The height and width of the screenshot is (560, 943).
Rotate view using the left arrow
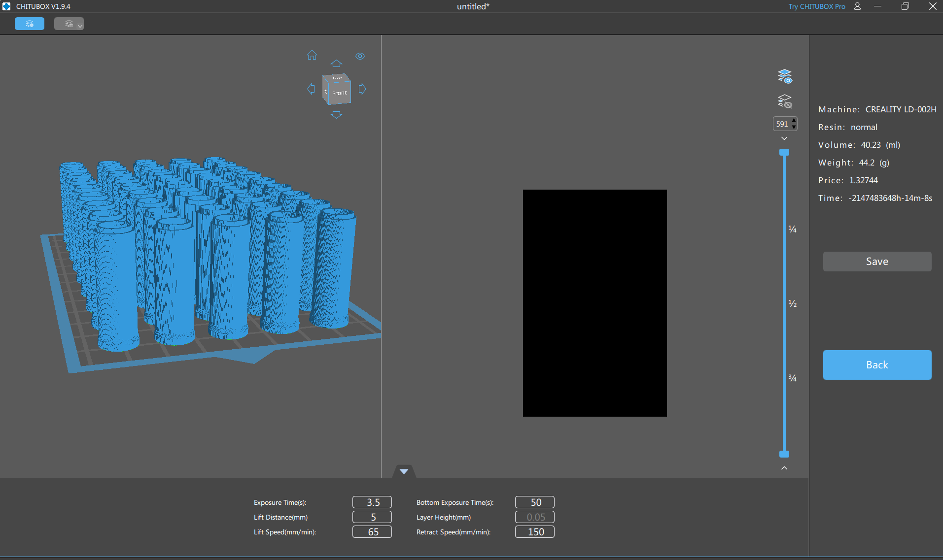point(311,89)
